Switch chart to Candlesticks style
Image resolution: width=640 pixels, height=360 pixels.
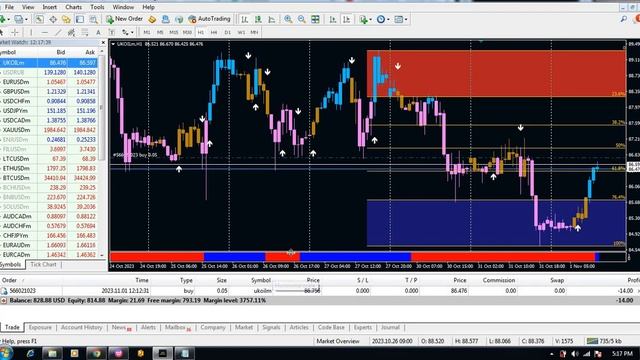[258, 19]
